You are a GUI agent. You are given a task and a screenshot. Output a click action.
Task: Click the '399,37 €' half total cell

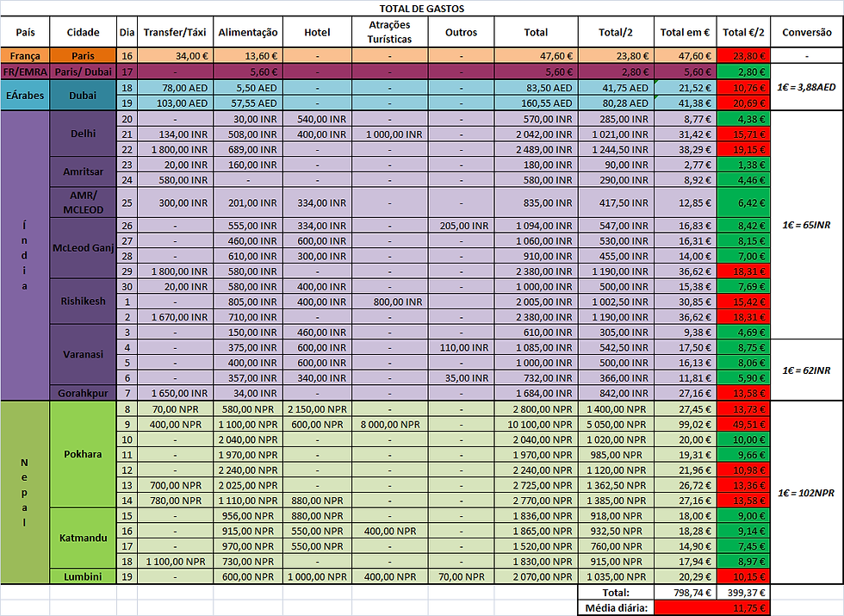[743, 593]
